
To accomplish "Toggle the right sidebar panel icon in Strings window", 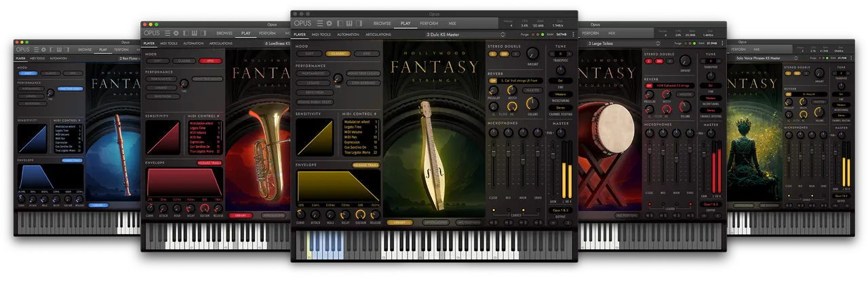I will [x=359, y=23].
